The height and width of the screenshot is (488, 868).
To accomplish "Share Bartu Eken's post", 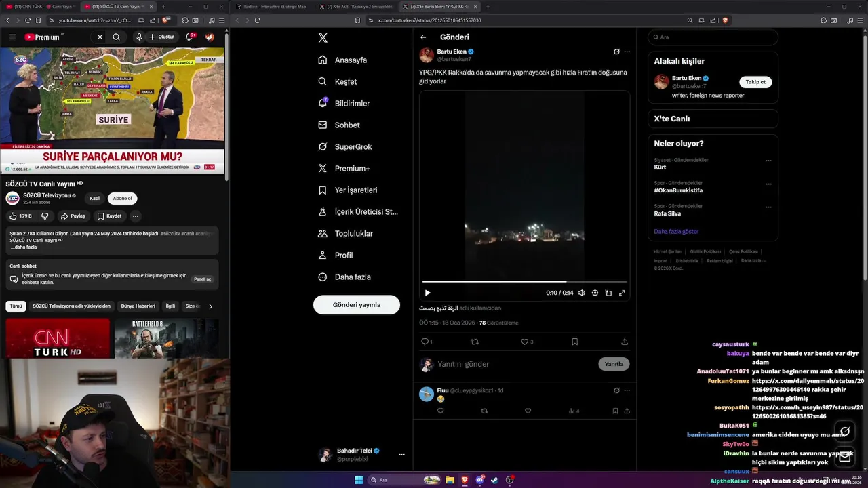I will click(x=625, y=342).
